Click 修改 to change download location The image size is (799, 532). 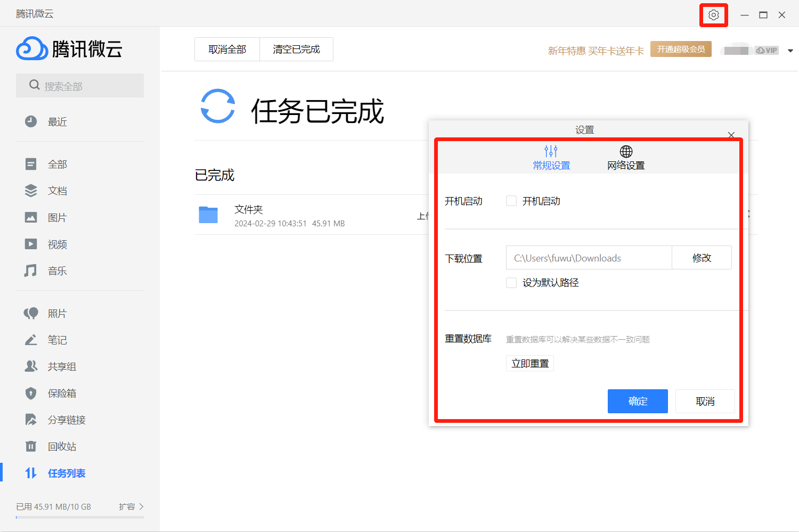coord(702,258)
